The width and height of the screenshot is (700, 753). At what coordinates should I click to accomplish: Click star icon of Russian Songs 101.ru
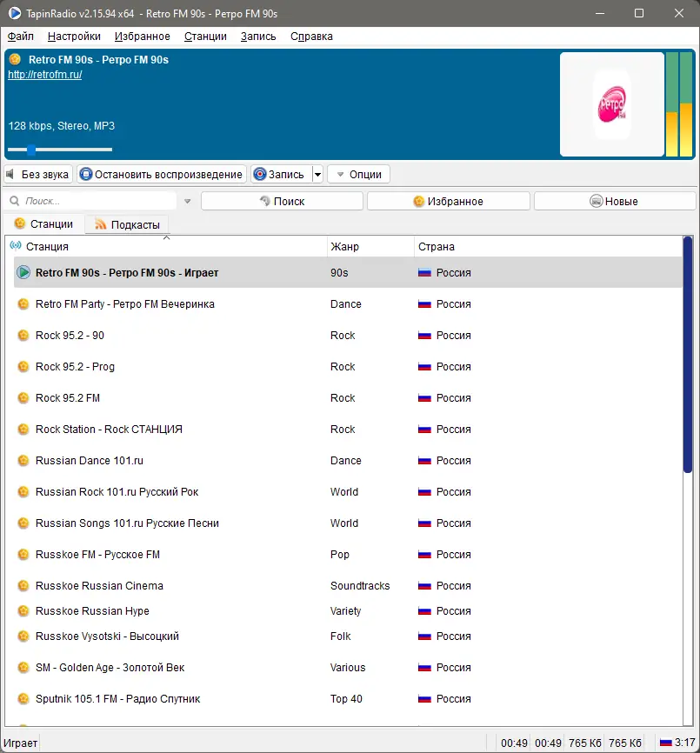23,523
